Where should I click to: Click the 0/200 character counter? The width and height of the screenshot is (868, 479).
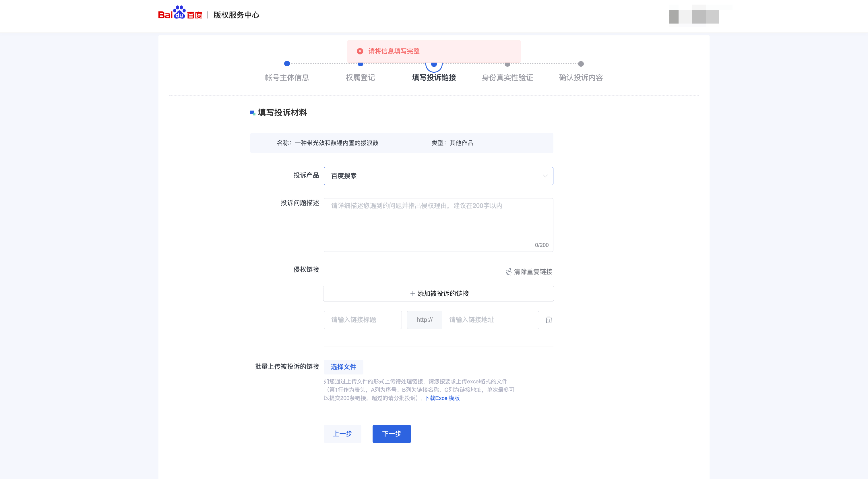coord(541,245)
